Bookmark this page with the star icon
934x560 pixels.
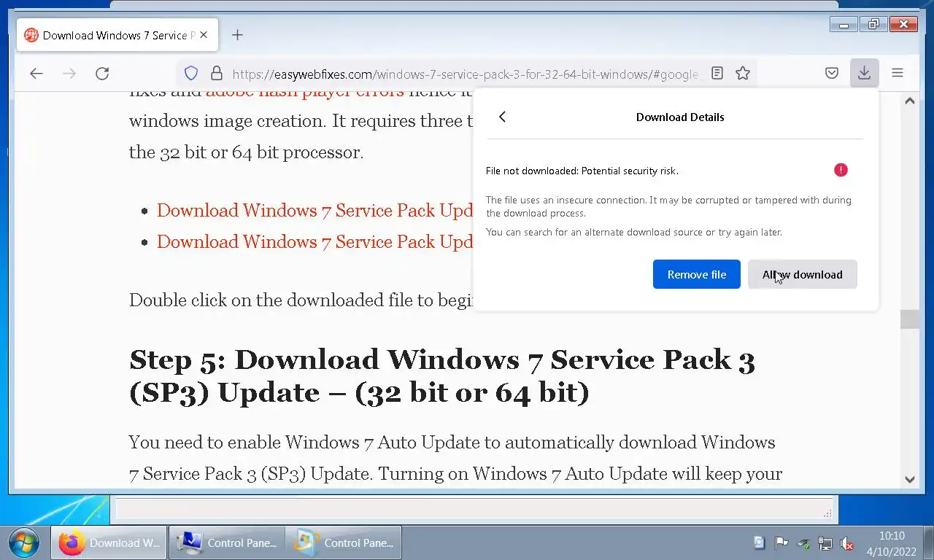pyautogui.click(x=743, y=73)
